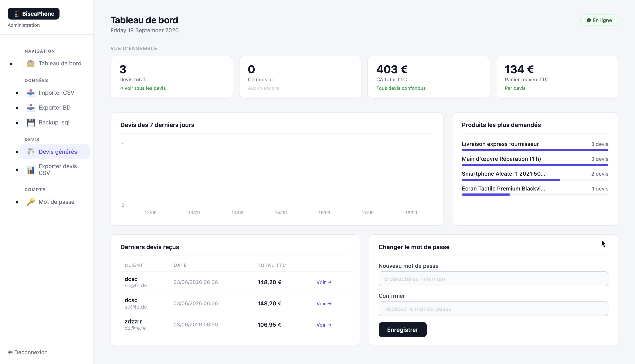Click the BiscaPhone phone logo icon
This screenshot has height=364, width=635.
coord(17,14)
